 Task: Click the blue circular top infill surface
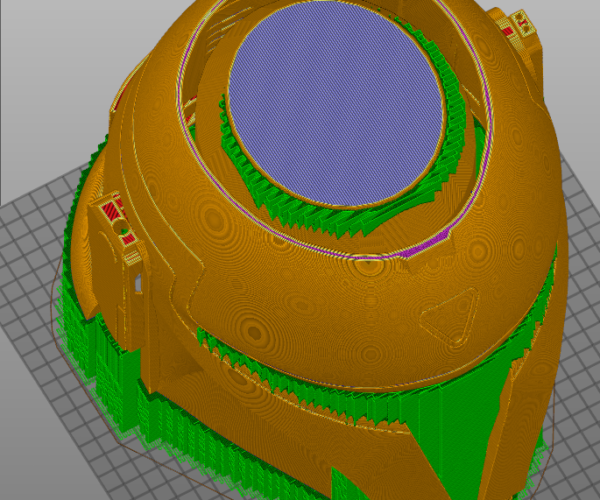(x=336, y=103)
